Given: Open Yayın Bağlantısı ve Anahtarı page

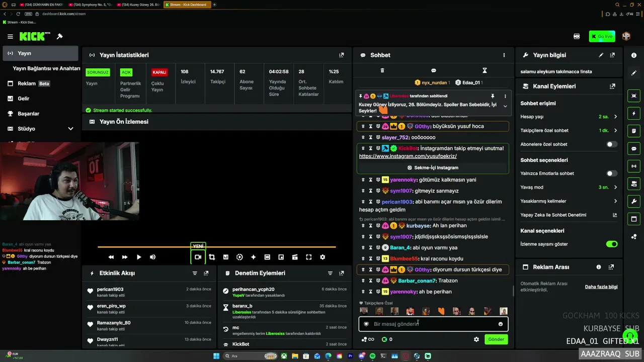Looking at the screenshot, I should coord(46,68).
